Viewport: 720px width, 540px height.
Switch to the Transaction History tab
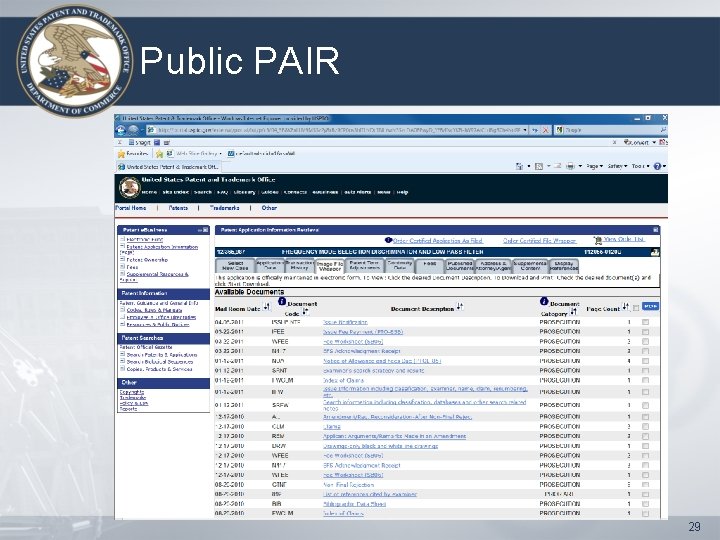click(x=299, y=265)
